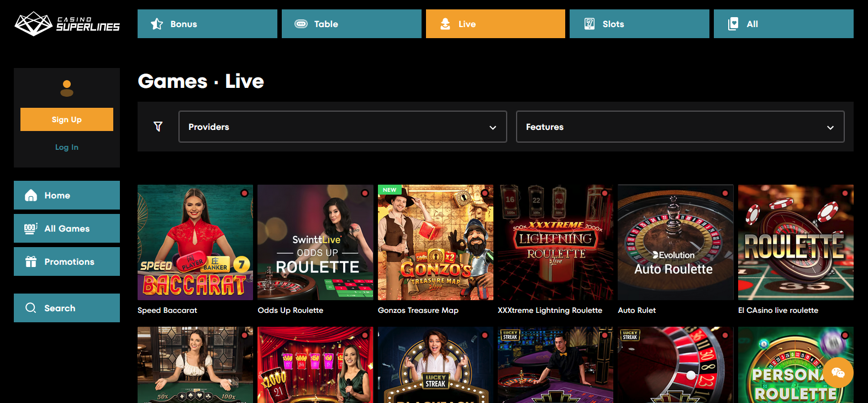Click the Log In link
The width and height of the screenshot is (868, 403).
click(x=67, y=147)
